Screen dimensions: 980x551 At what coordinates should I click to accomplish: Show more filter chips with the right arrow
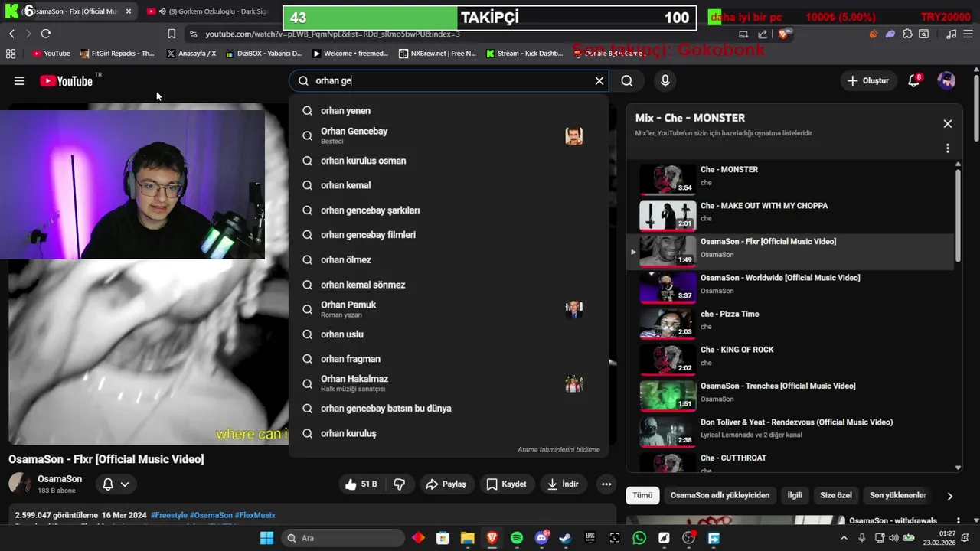click(949, 496)
